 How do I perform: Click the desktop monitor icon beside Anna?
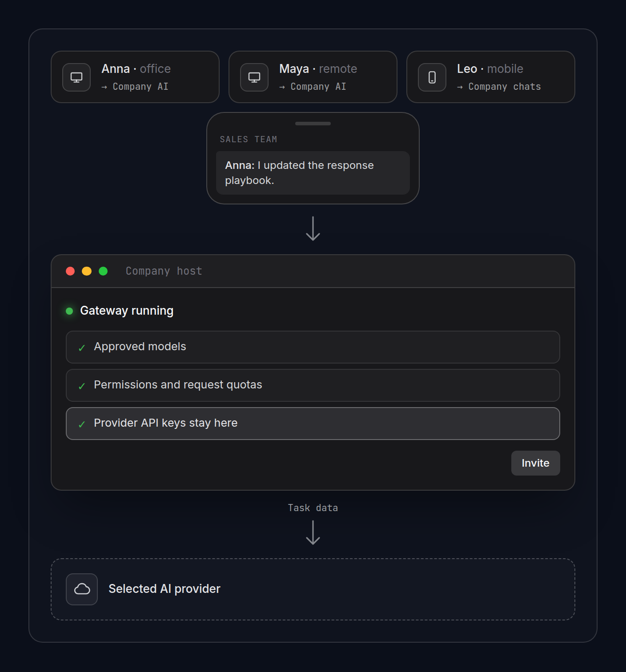click(x=76, y=77)
